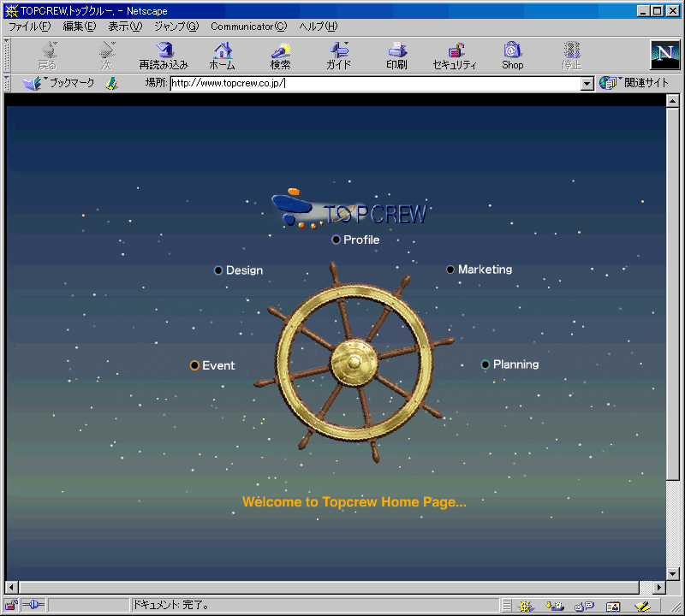The height and width of the screenshot is (616, 685).
Task: Click the page location icon beside 場所
Action: pos(112,83)
